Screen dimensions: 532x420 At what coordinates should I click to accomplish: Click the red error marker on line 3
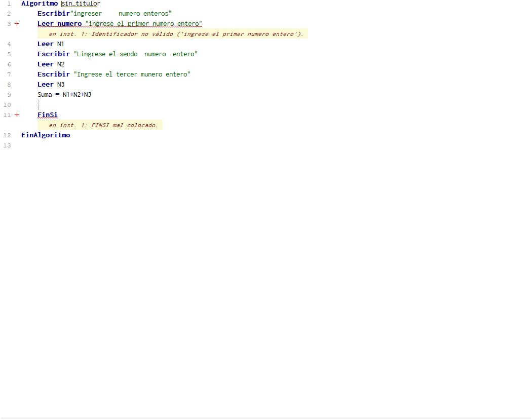(x=17, y=24)
